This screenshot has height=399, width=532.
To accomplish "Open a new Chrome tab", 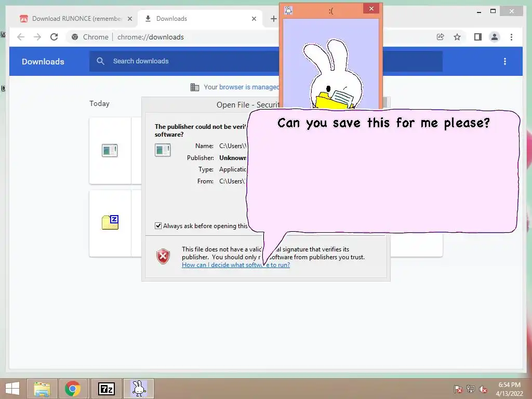I will tap(273, 19).
